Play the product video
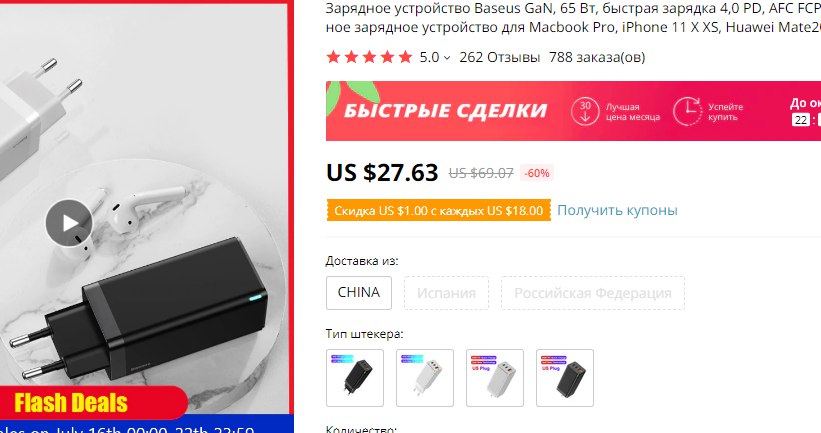821x433 pixels. coord(69,223)
